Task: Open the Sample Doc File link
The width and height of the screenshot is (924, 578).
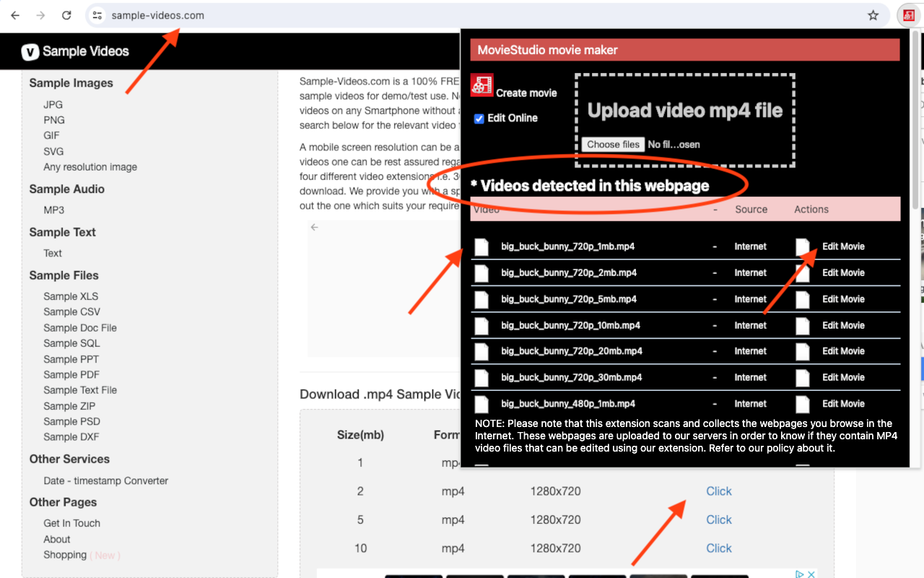Action: (x=80, y=327)
